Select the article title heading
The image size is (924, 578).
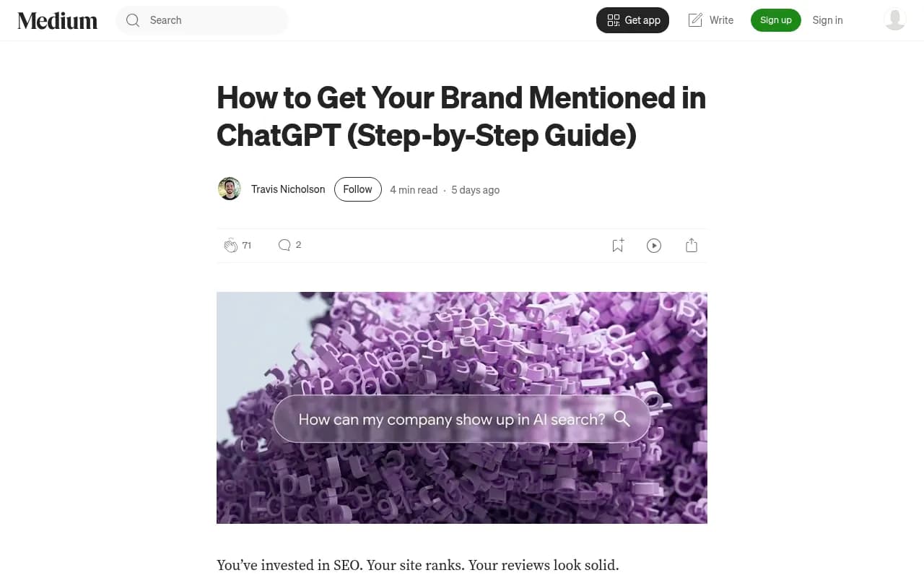[x=461, y=116]
